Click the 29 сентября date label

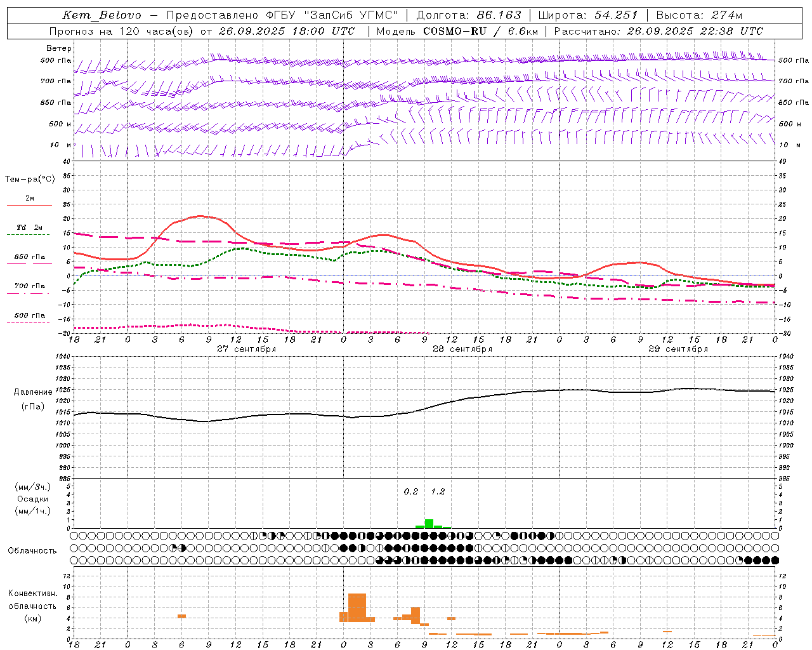(x=678, y=349)
